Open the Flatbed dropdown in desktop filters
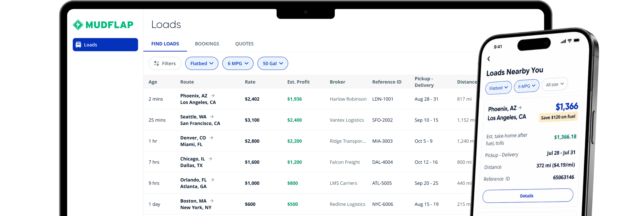 [202, 63]
